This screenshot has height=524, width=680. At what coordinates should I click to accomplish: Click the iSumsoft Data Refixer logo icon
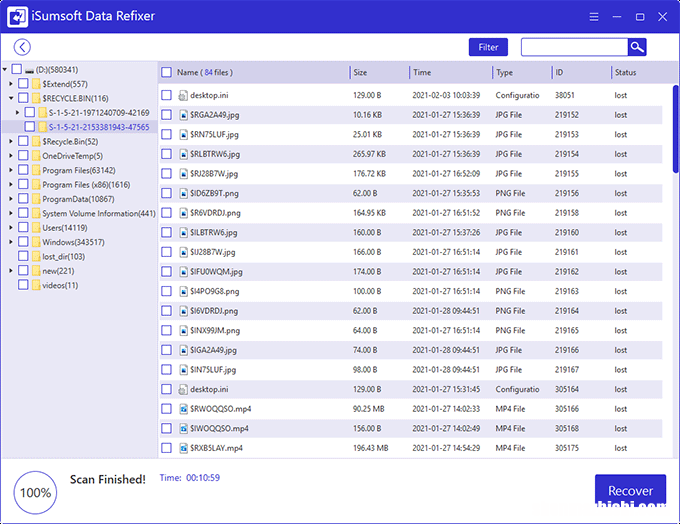[17, 16]
